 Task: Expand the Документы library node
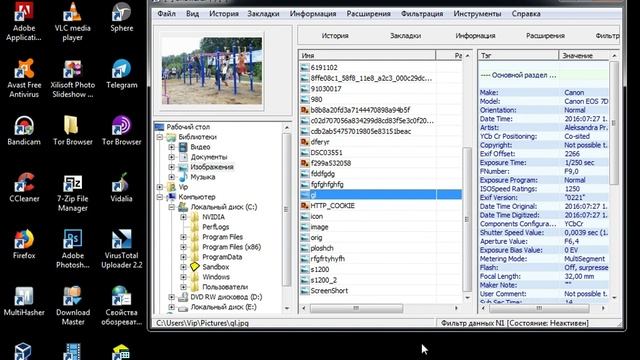pyautogui.click(x=171, y=157)
